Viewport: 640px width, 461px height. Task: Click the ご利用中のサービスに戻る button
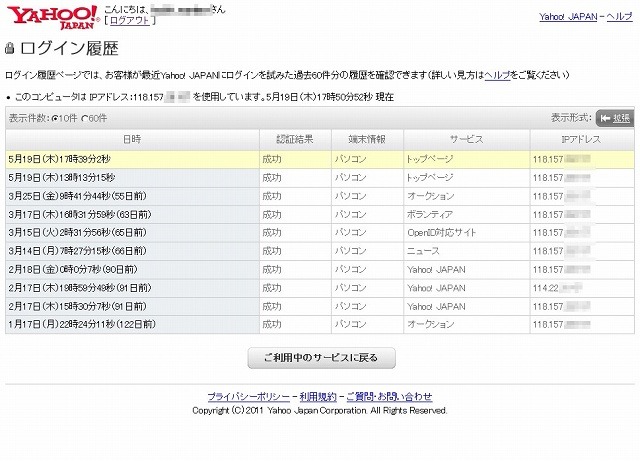pos(322,358)
